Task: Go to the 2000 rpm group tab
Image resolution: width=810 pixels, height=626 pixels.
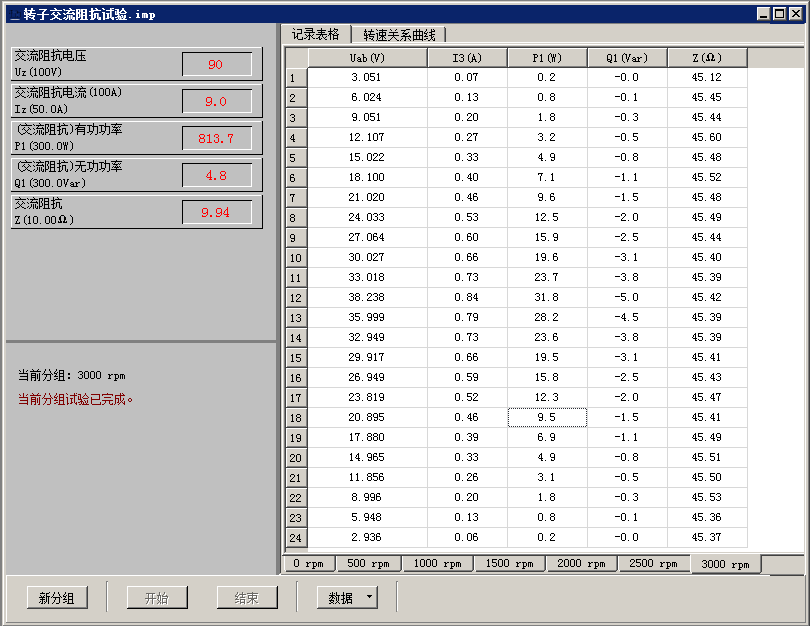Action: (x=582, y=564)
